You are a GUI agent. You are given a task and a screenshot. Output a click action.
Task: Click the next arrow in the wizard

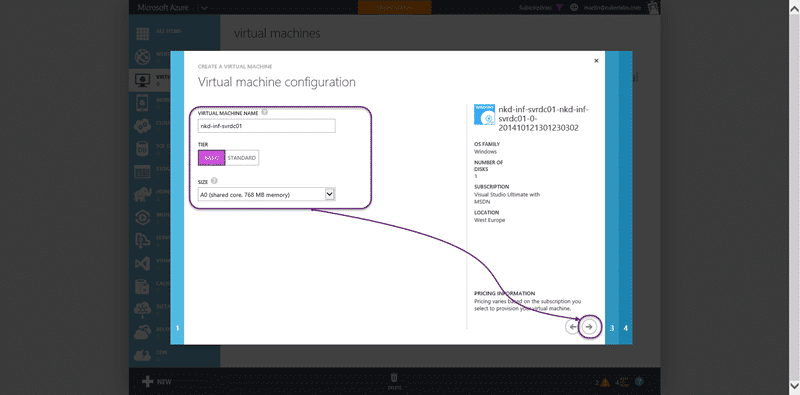coord(589,327)
